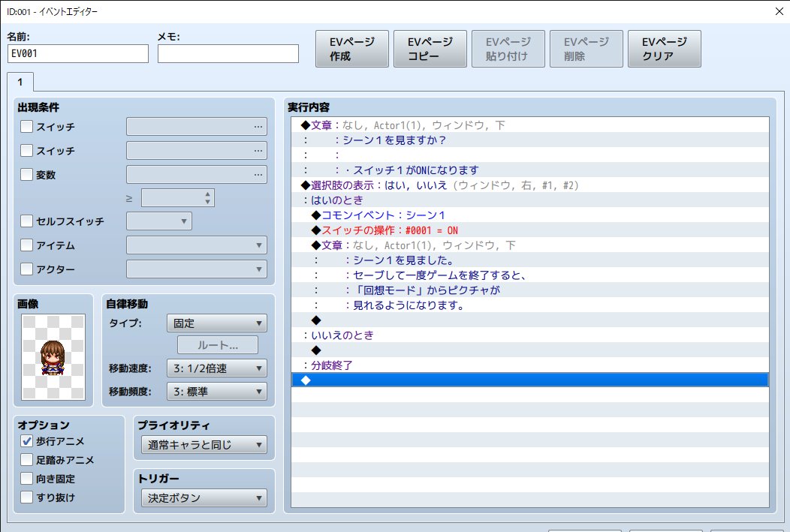Open the movement route editor via ルート button
Screen dimensions: 790x532
216,345
